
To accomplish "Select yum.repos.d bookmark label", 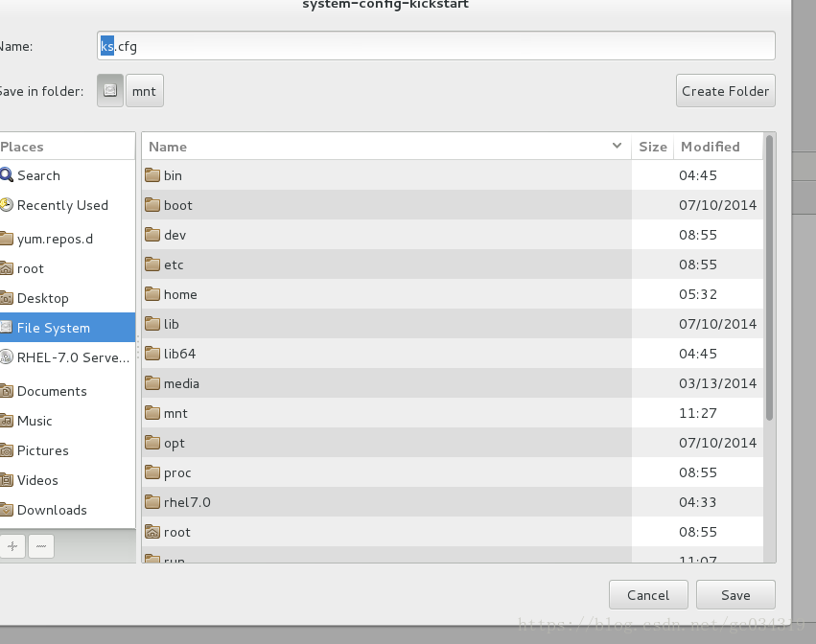I will [56, 239].
